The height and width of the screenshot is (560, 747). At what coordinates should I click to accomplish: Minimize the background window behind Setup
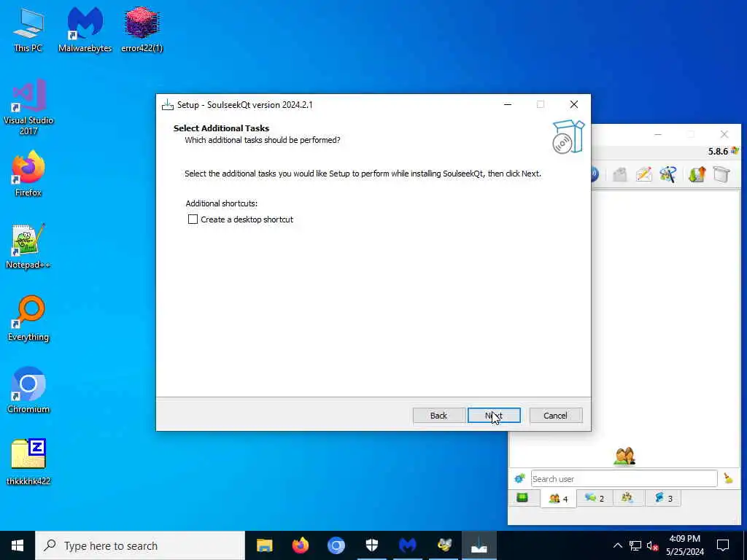658,134
